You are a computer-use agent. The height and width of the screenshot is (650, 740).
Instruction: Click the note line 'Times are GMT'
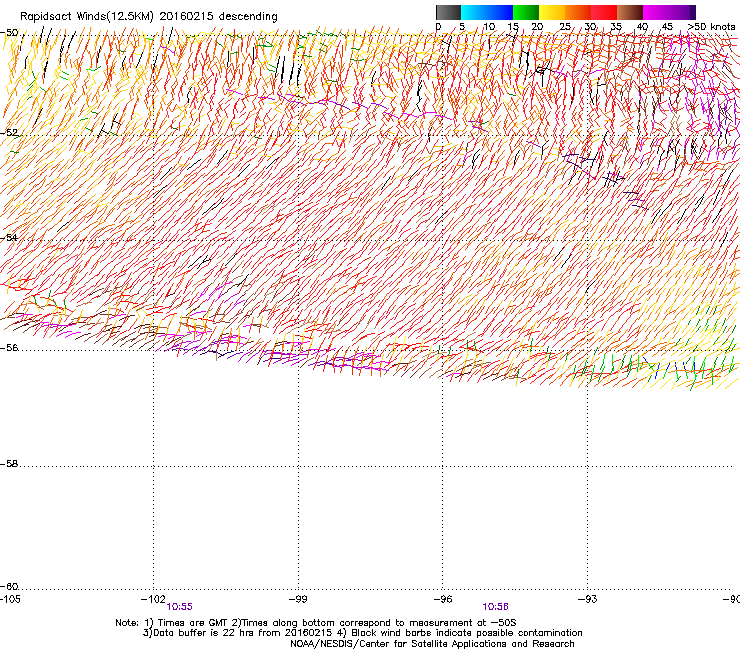tap(193, 623)
